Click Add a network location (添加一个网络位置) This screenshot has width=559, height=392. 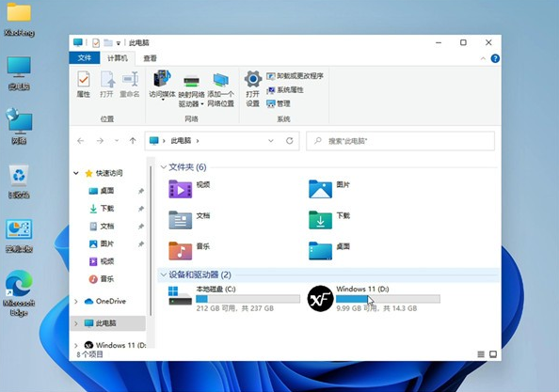(x=220, y=90)
